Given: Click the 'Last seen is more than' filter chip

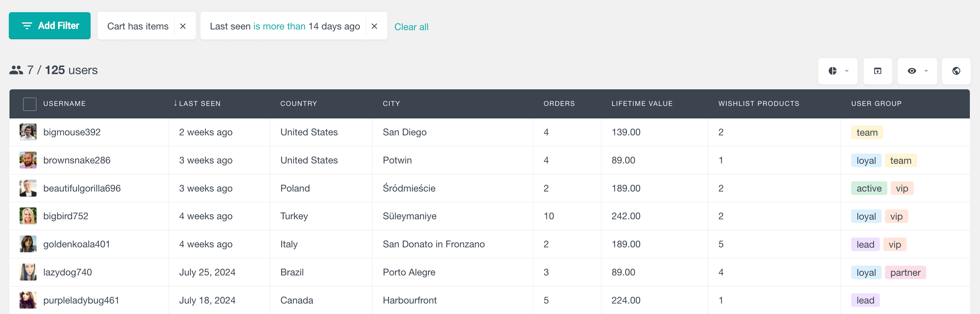Looking at the screenshot, I should [x=285, y=26].
